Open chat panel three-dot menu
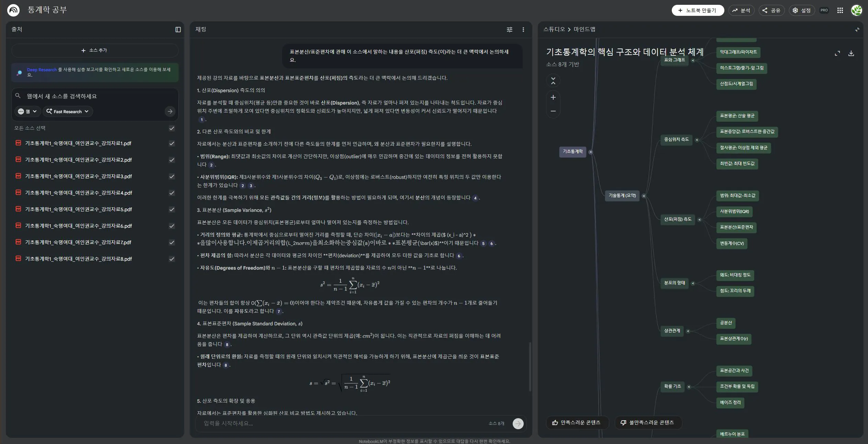 coord(523,30)
